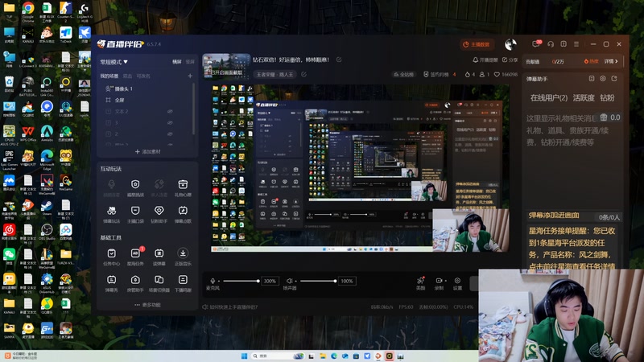
Task: Open main menu hamburger icon in title bar
Action: 576,44
